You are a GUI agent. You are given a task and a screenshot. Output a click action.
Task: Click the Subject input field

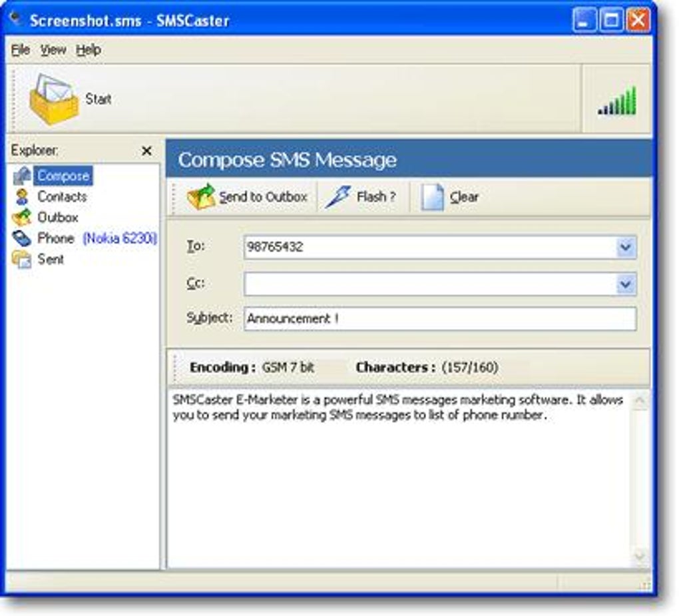click(x=439, y=319)
